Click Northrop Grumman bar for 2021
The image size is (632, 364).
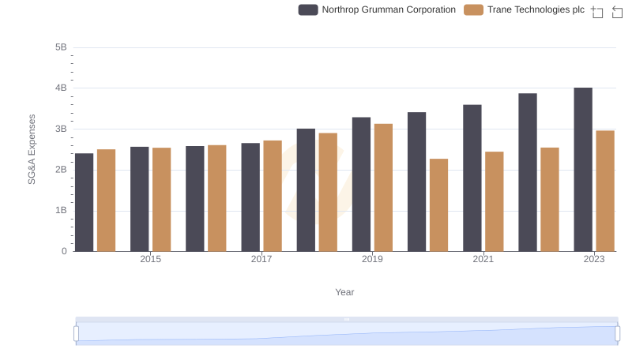pos(472,178)
